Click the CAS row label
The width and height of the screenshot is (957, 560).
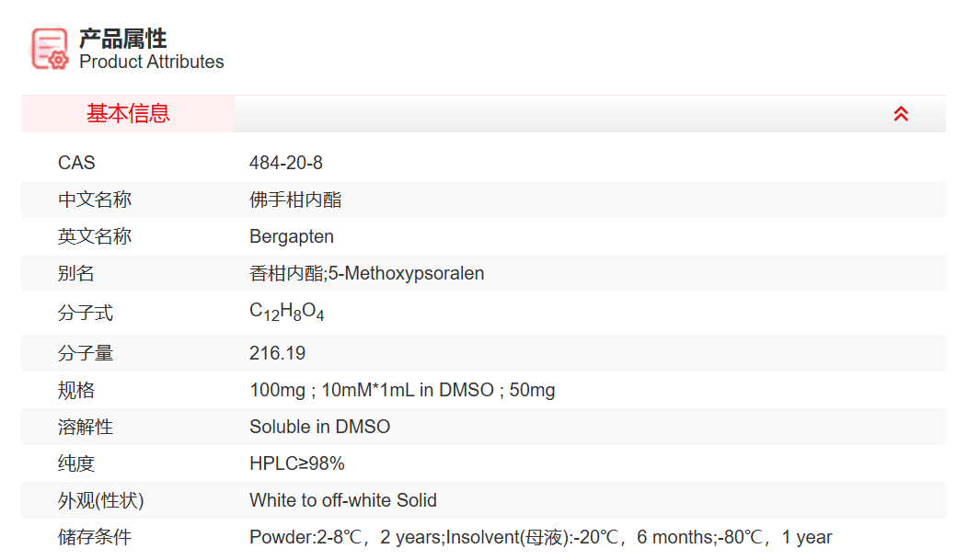coord(76,163)
